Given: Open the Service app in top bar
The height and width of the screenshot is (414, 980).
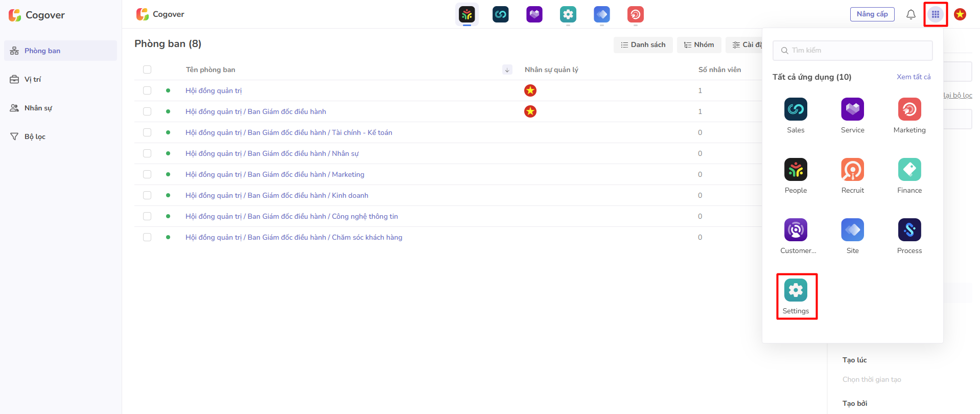Looking at the screenshot, I should click(534, 14).
